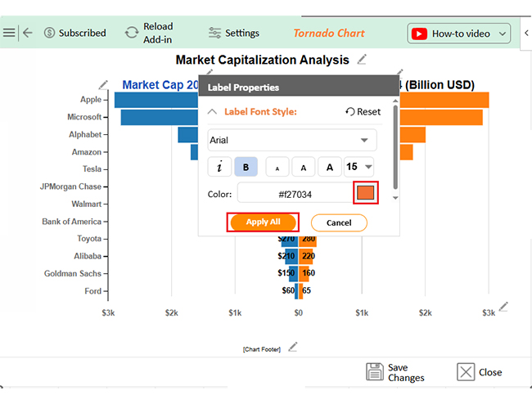Select the medium font size A
The width and height of the screenshot is (532, 404).
tap(304, 167)
